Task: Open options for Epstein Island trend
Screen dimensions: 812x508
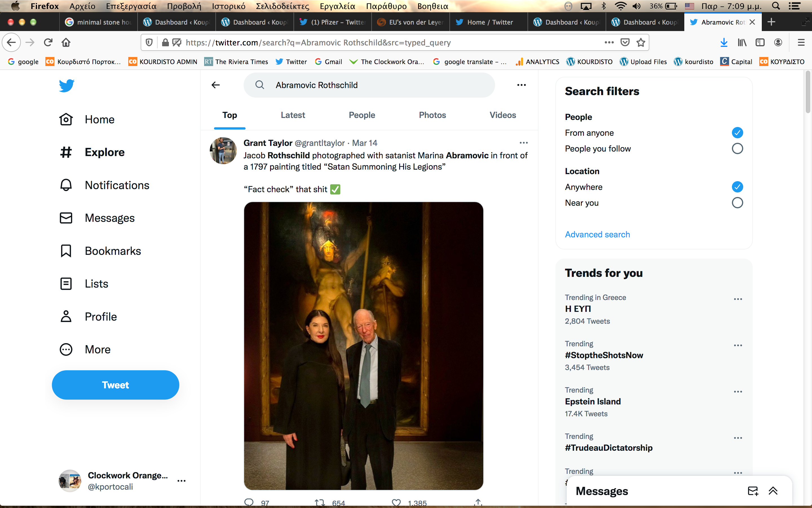Action: 738,392
